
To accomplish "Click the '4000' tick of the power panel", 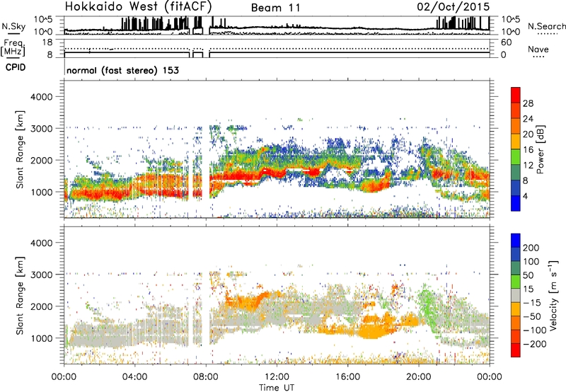I will (41, 97).
